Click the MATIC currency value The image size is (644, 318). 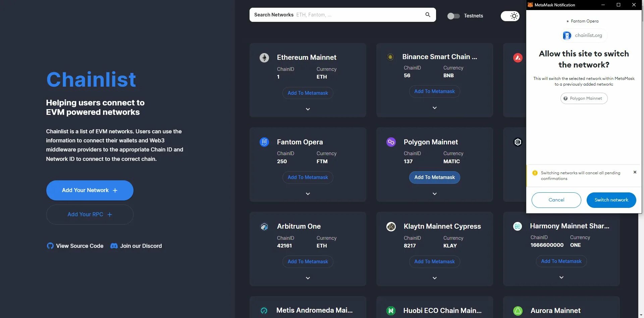[451, 162]
